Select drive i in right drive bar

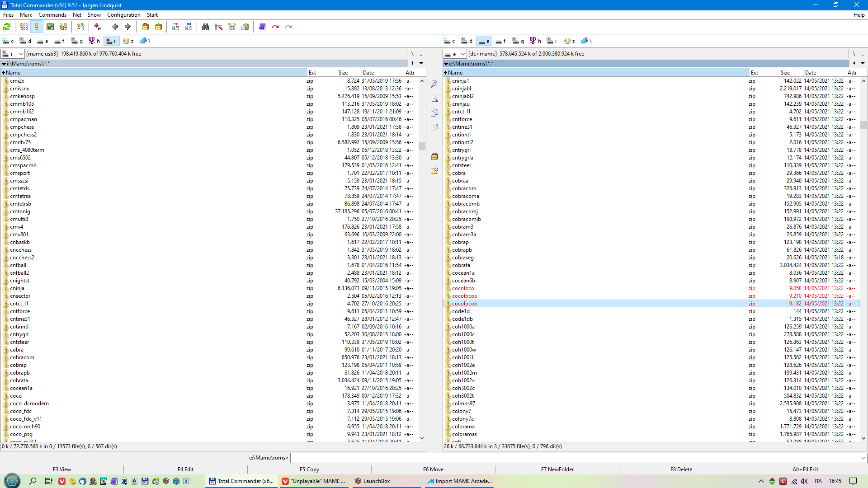coord(552,41)
